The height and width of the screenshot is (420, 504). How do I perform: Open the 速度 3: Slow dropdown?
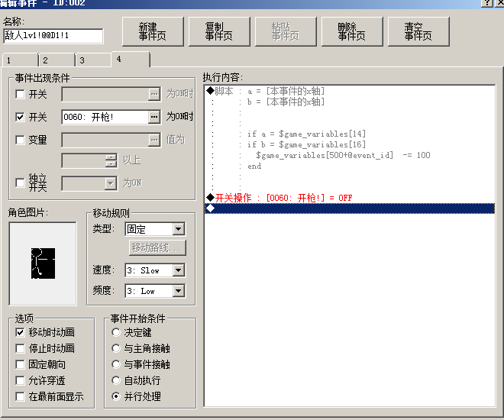click(x=179, y=270)
